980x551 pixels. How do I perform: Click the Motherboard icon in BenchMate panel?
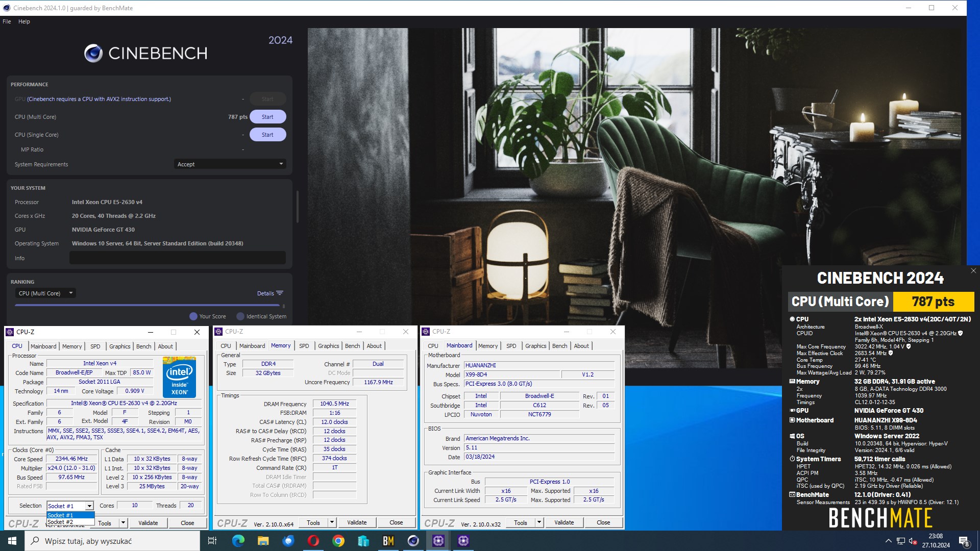pos(792,420)
